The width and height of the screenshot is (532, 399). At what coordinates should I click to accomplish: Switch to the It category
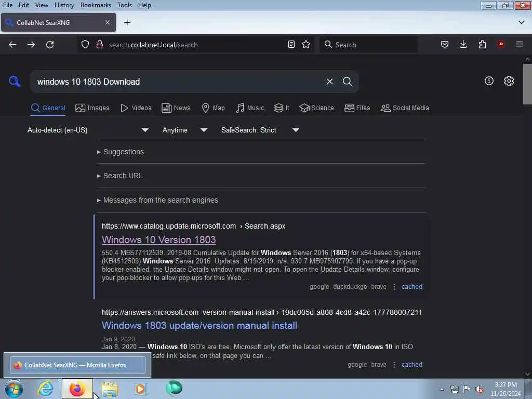[x=282, y=108]
